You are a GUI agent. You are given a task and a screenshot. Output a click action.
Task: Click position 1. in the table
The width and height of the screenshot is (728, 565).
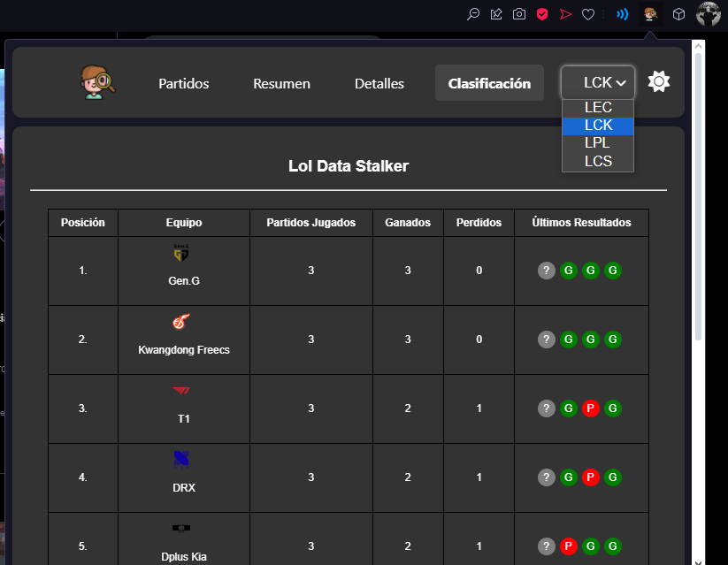click(x=82, y=271)
